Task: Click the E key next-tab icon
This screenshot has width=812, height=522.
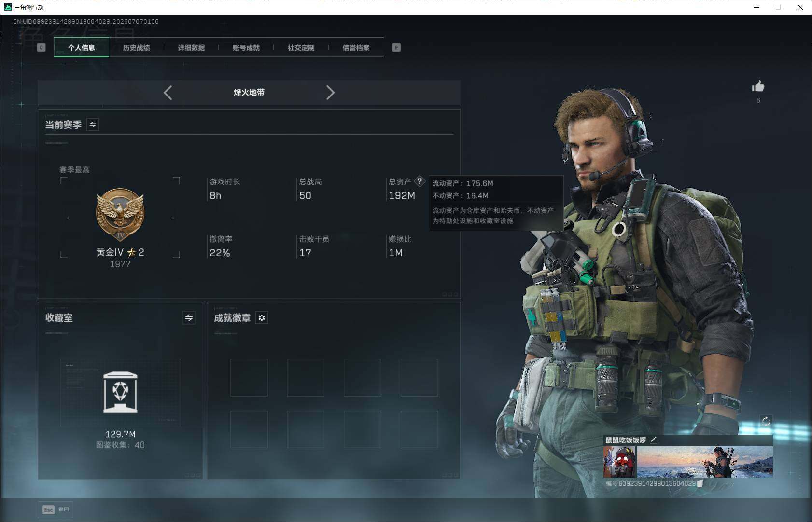Action: [x=396, y=47]
